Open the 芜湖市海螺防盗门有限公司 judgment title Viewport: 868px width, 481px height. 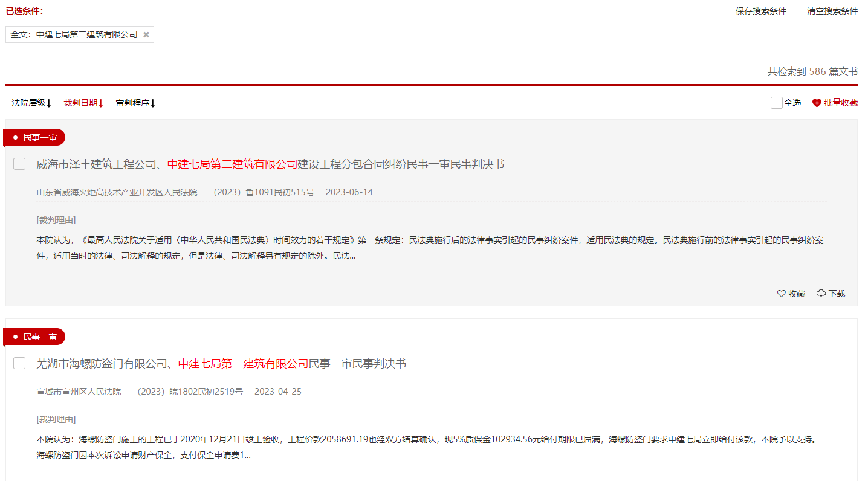tap(221, 364)
